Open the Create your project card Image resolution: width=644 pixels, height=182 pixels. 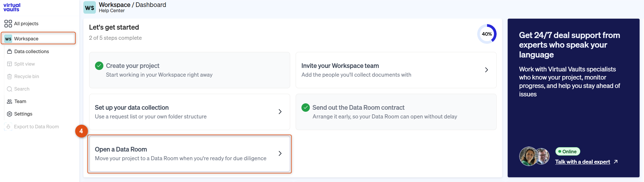(x=190, y=70)
